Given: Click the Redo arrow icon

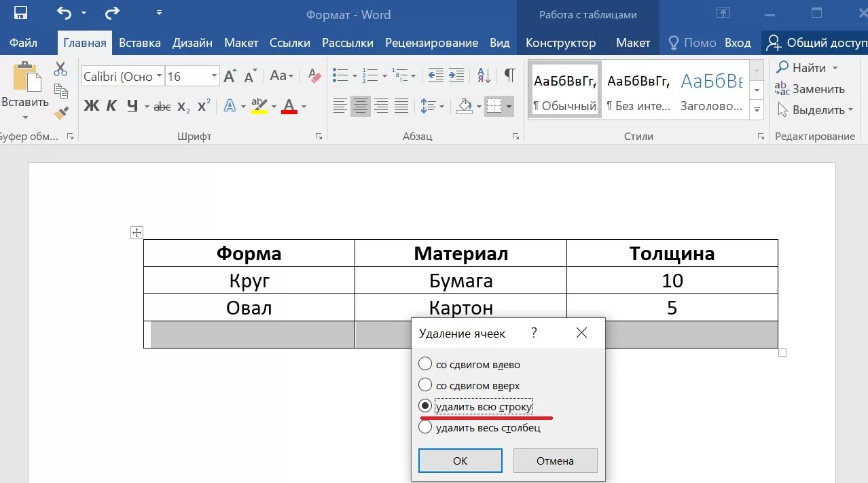Looking at the screenshot, I should (x=112, y=13).
